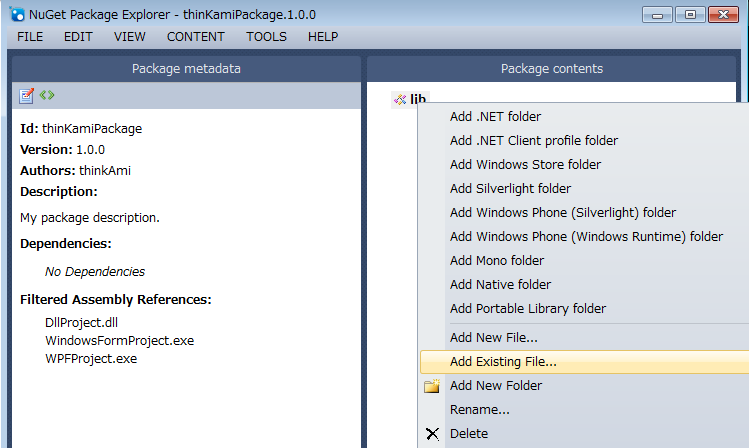The height and width of the screenshot is (448, 749).
Task: Close the NuGet Package Explorer window
Action: 724,15
